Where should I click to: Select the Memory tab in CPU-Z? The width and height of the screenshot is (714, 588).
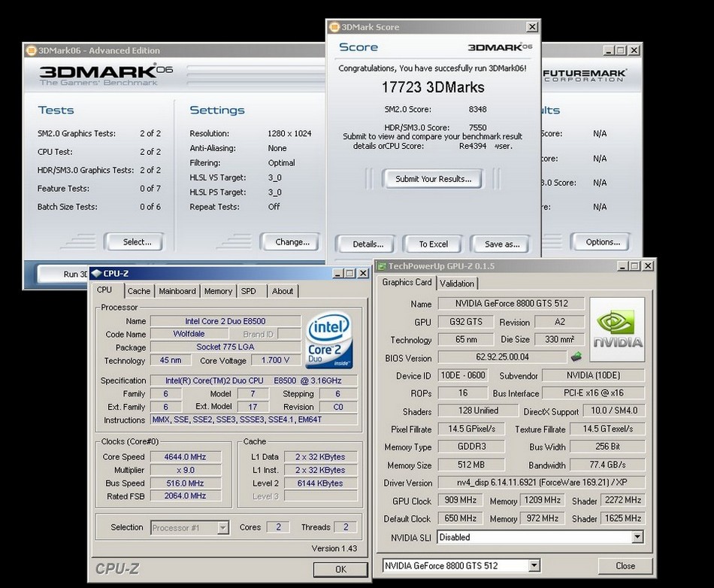coord(218,291)
